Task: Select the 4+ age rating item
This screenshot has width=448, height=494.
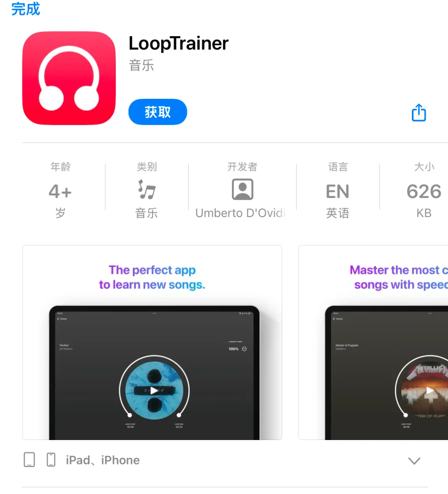Action: click(x=61, y=190)
